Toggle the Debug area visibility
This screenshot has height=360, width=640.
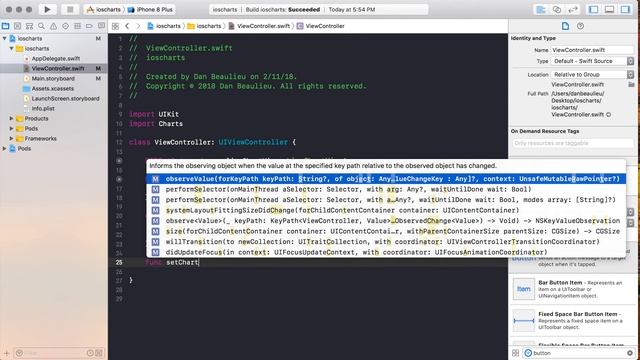[609, 9]
